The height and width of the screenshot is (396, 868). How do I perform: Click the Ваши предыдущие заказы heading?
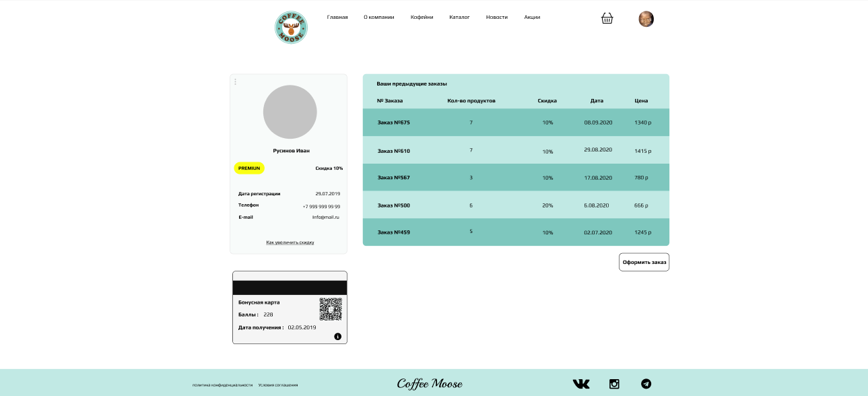point(411,84)
